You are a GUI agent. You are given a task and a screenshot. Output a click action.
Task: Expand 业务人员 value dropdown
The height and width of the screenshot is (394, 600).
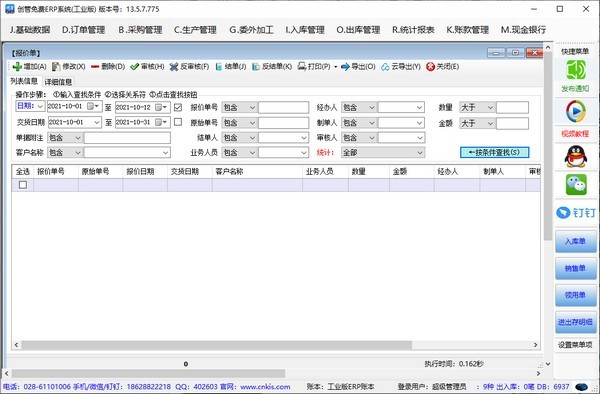click(x=304, y=153)
